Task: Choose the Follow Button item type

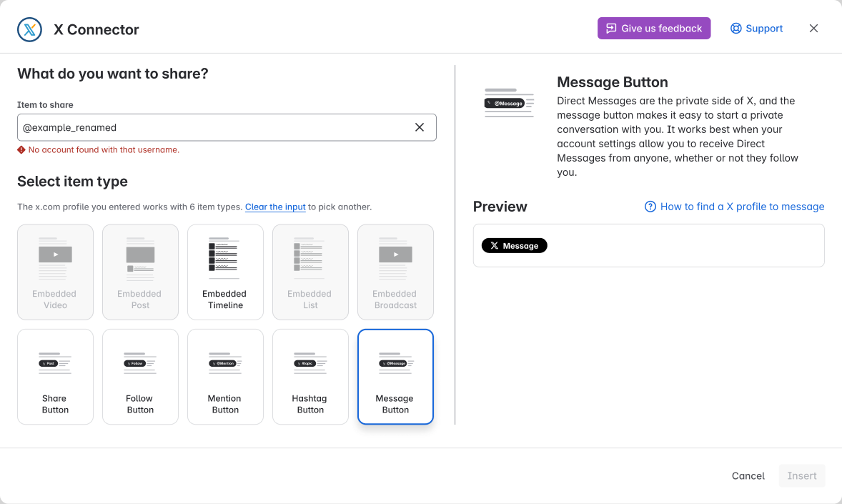Action: [140, 377]
